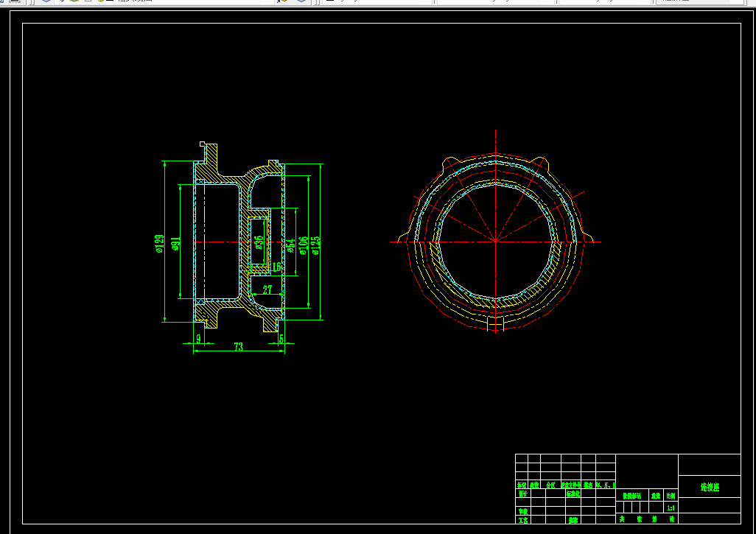This screenshot has width=756, height=534.
Task: Select the 连接座 part name in title block
Action: point(710,488)
